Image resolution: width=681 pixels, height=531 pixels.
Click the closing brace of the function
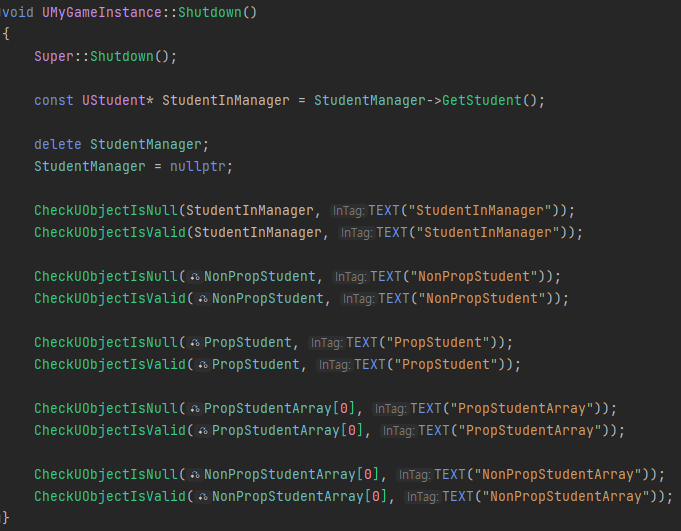[x=5, y=518]
